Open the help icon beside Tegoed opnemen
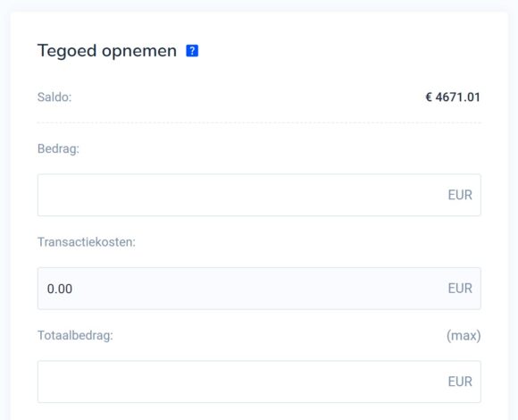This screenshot has height=420, width=518. coord(192,51)
